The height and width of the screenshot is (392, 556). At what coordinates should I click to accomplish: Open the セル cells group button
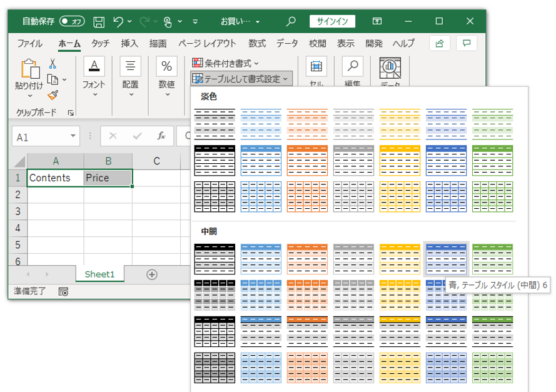pyautogui.click(x=316, y=71)
